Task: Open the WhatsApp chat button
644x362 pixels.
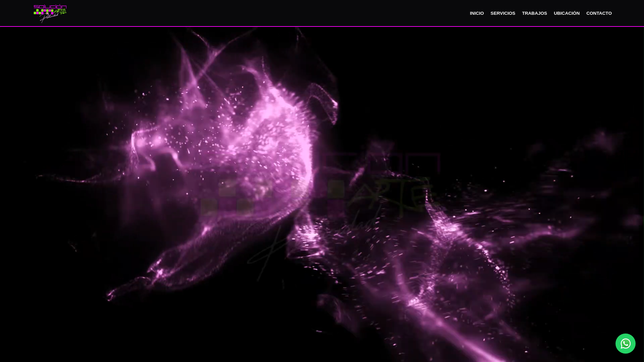Action: tap(625, 344)
